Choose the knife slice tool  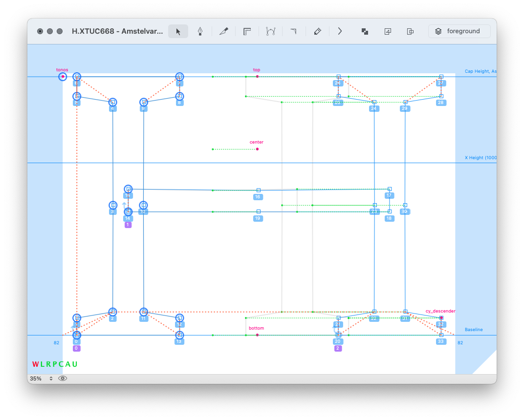coord(224,31)
